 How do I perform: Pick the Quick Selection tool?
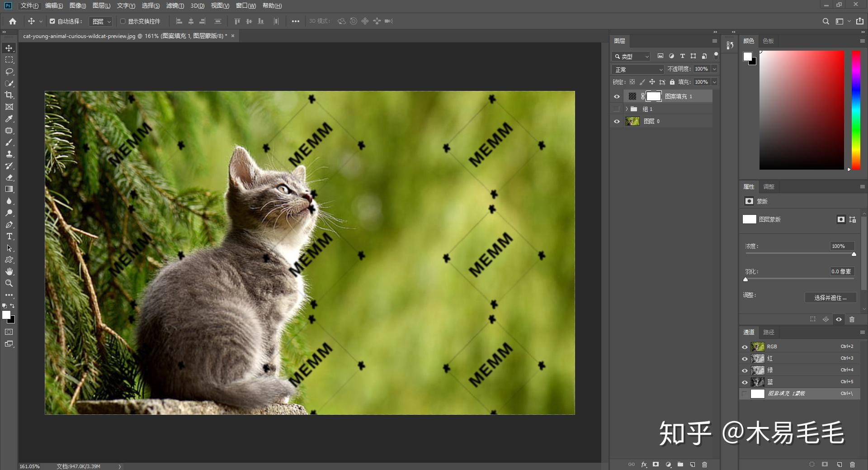click(x=9, y=83)
